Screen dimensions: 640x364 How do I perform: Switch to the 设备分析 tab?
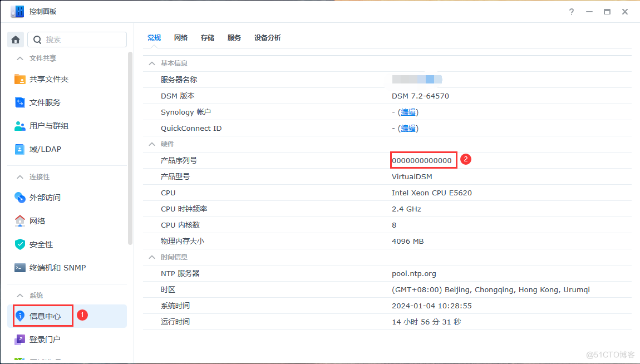(268, 37)
